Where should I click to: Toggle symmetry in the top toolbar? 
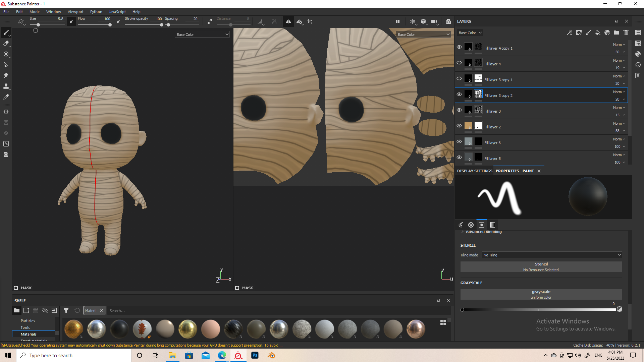288,21
